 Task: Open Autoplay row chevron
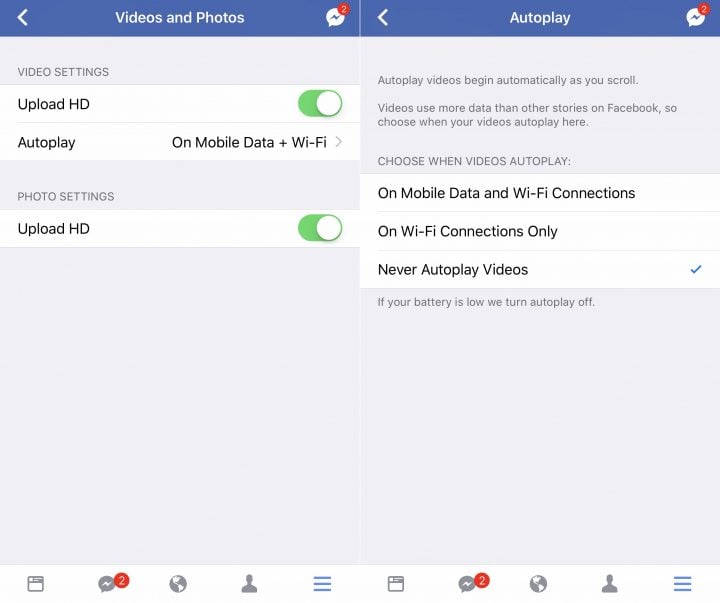tap(339, 142)
